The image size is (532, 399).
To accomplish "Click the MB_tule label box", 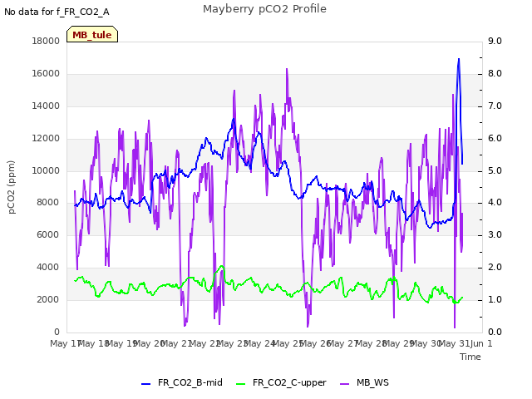I will 92,34.
